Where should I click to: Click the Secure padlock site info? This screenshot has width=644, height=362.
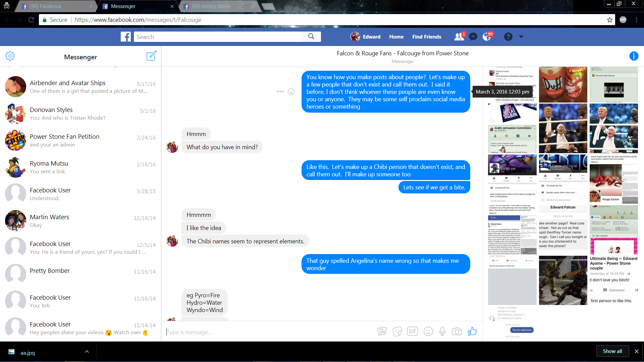coord(55,20)
